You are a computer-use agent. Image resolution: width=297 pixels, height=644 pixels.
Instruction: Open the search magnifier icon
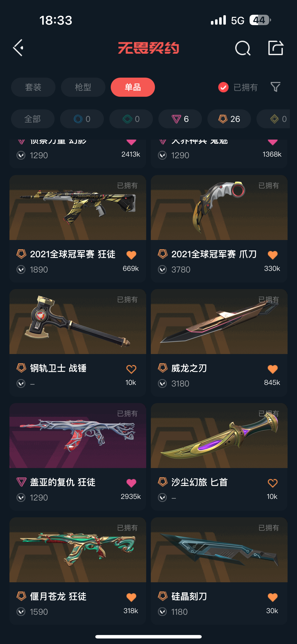point(243,48)
